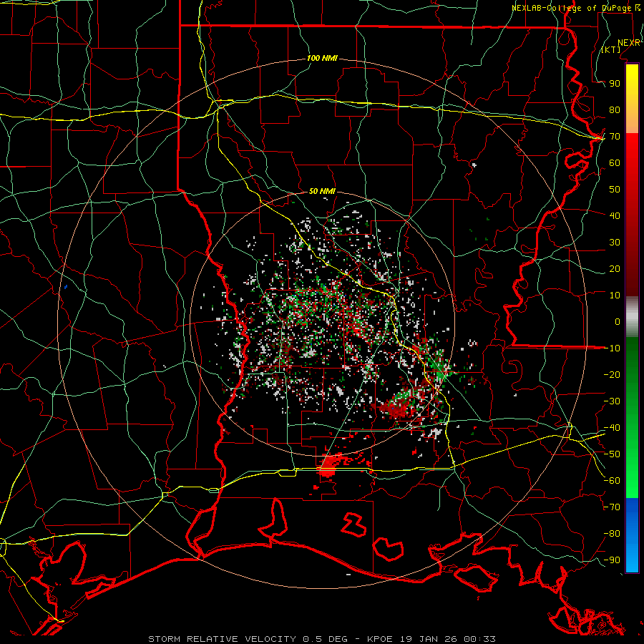
Task: Click the "50 NMI" range ring label
Action: 323,191
